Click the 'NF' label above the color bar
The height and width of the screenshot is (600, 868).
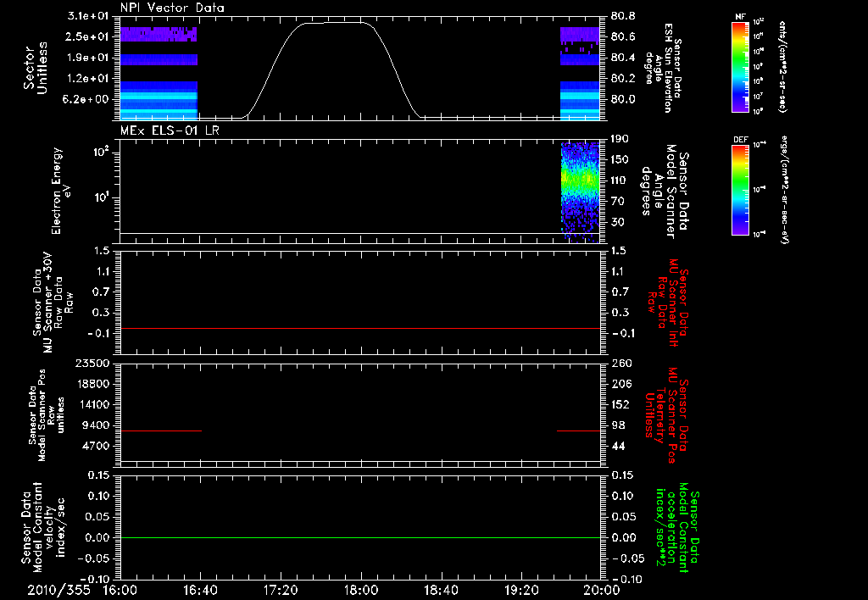coord(741,17)
